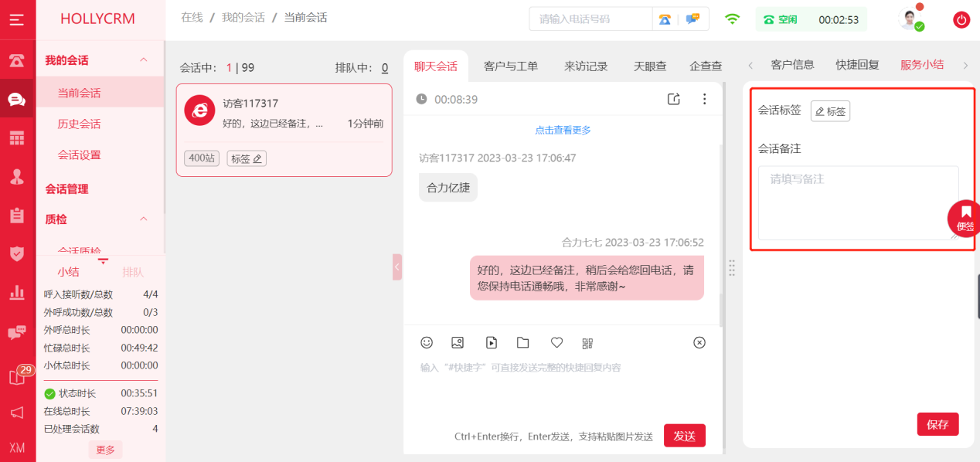Open the statistics bar chart sidebar icon
980x462 pixels.
[x=17, y=292]
